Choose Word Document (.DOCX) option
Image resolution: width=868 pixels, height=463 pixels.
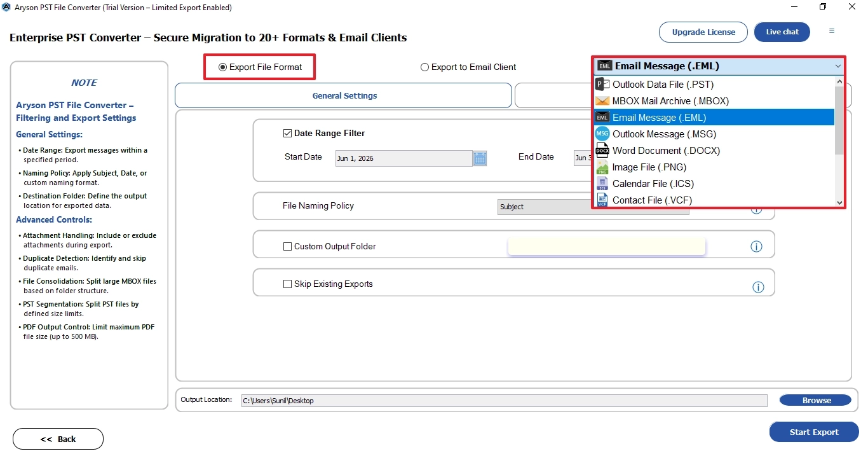[714, 150]
